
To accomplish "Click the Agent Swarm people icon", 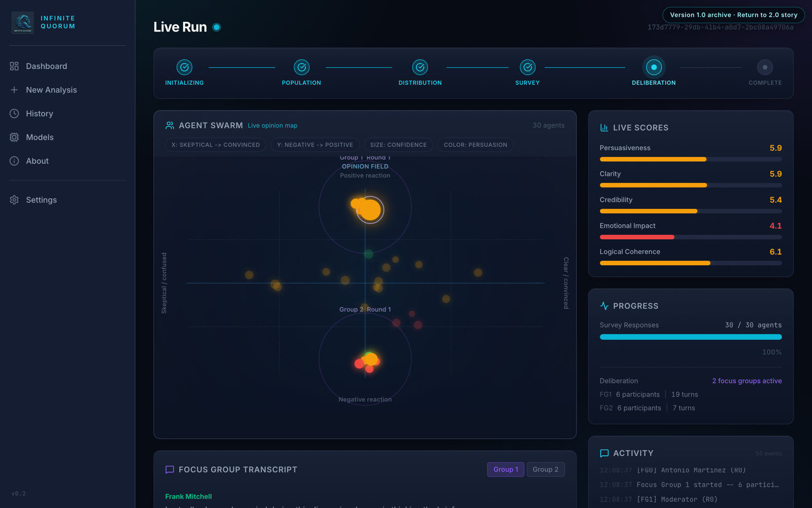I will 170,125.
